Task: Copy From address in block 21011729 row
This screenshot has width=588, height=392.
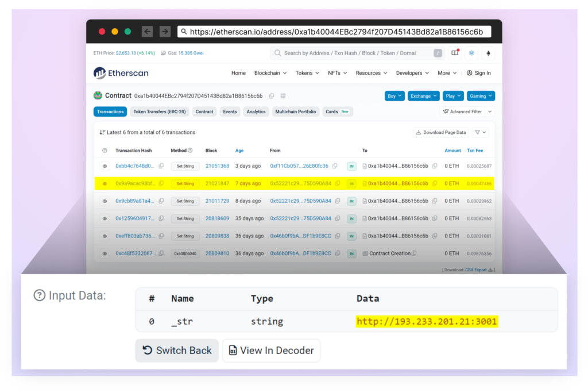Action: point(338,201)
